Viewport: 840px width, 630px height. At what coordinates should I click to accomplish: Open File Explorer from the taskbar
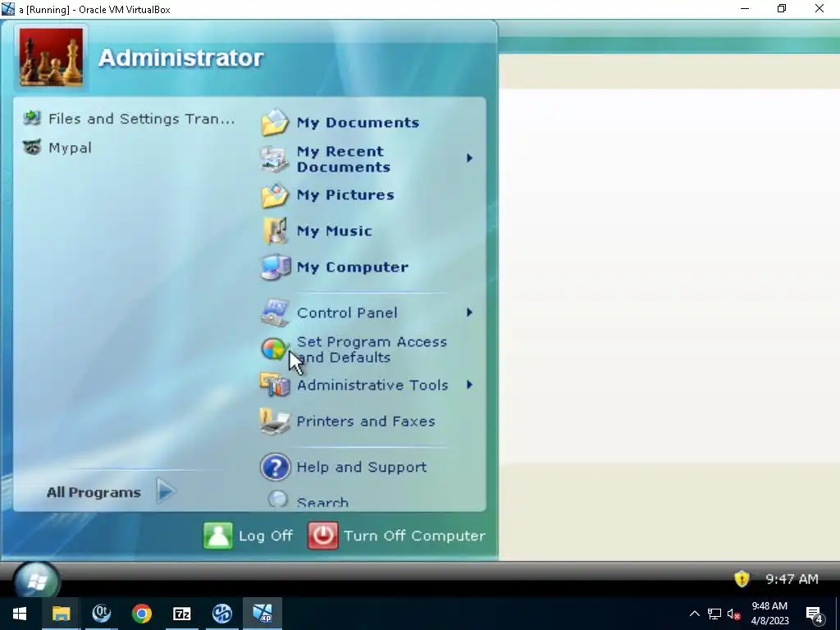click(61, 614)
